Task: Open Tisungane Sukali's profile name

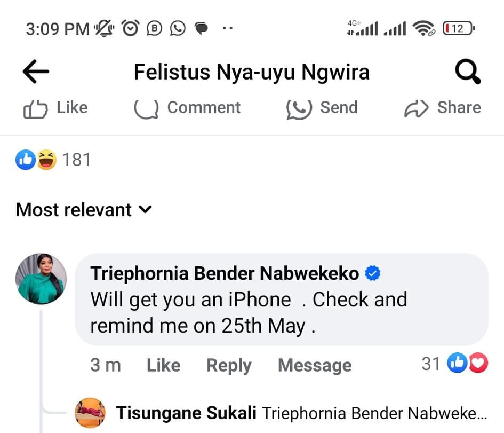Action: pyautogui.click(x=186, y=413)
